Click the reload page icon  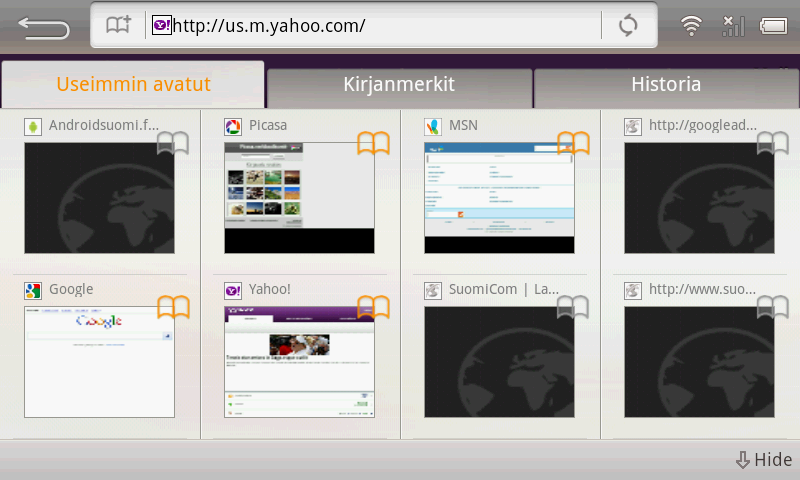(628, 26)
